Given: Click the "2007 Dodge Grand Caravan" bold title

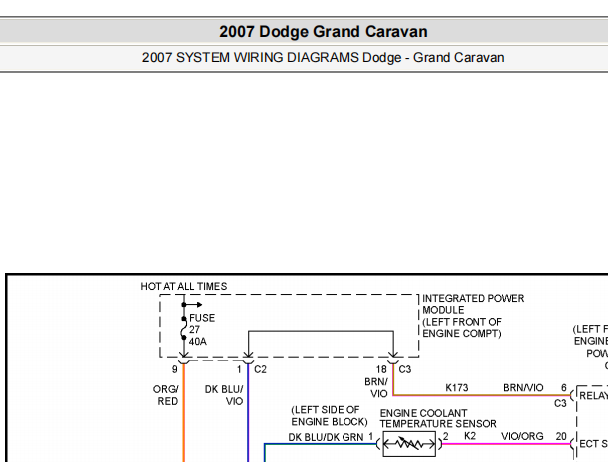Looking at the screenshot, I should 323,32.
